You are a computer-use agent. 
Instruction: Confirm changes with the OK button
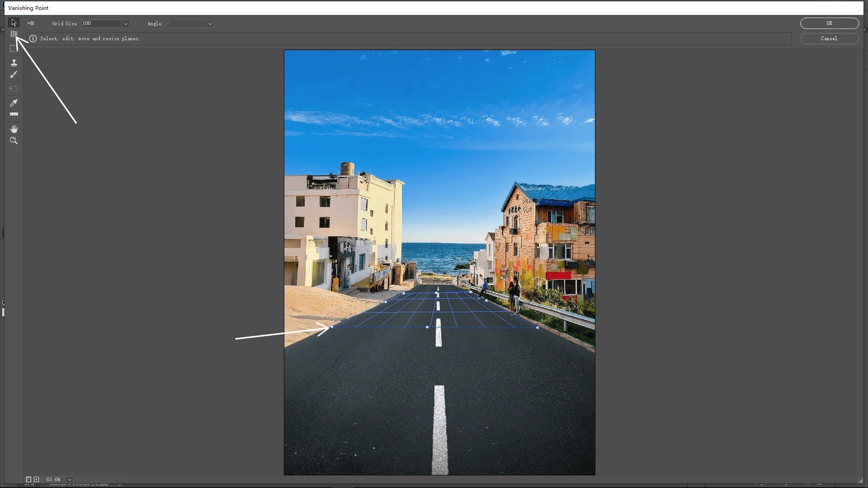coord(829,23)
